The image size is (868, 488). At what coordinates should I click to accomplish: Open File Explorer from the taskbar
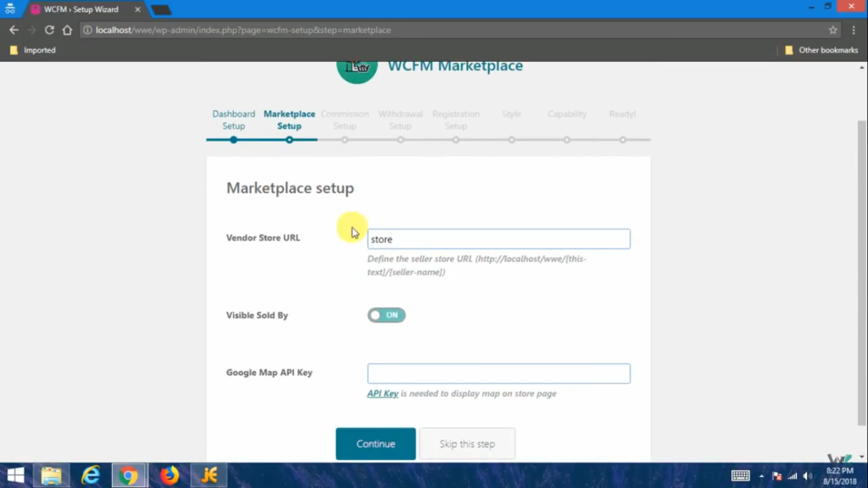pos(52,475)
